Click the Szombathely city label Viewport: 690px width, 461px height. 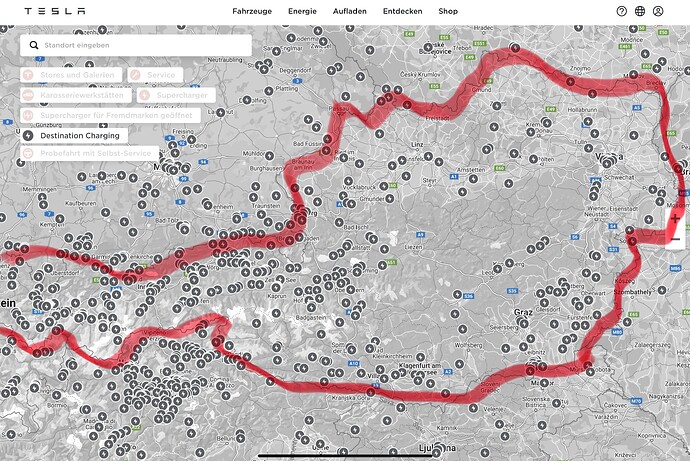633,292
